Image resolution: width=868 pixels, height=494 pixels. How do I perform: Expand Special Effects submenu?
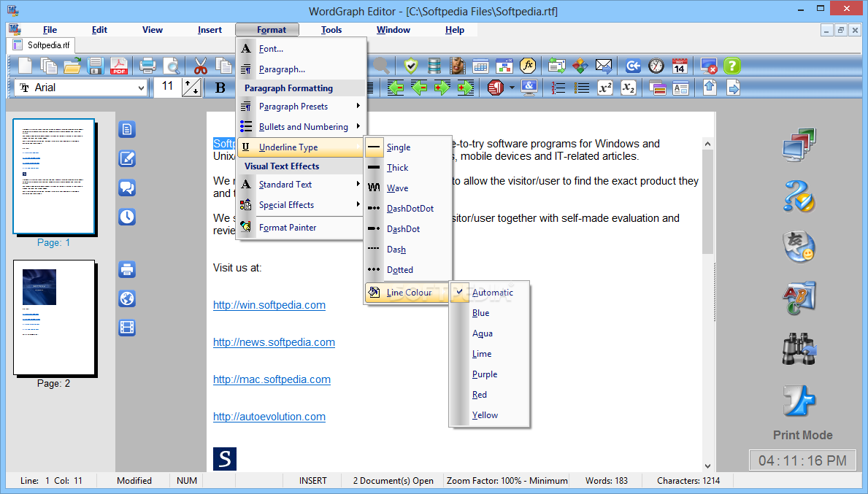tap(302, 205)
